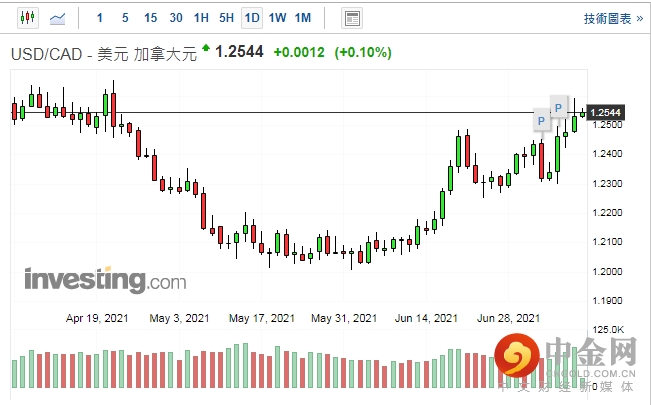Select the 1W timeframe
The width and height of the screenshot is (651, 405).
(277, 18)
